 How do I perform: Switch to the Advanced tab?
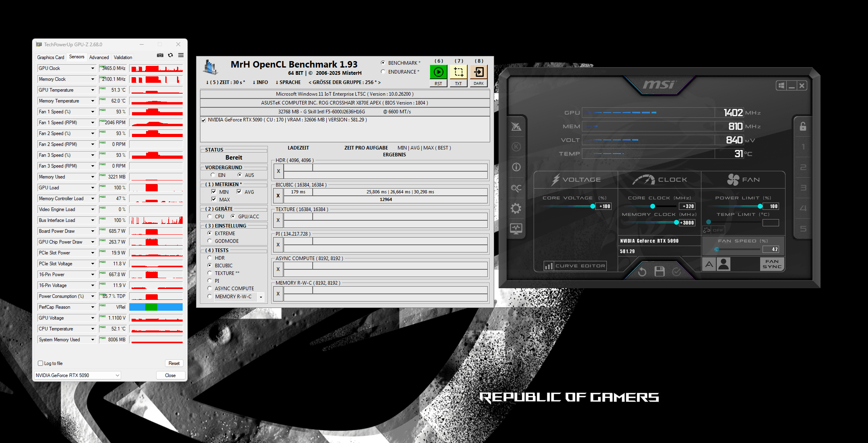(99, 57)
